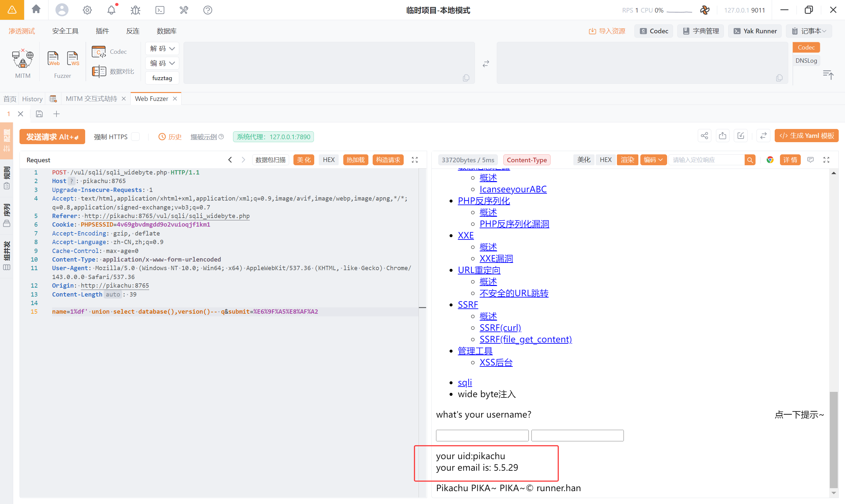Open the Web Fuzzer icon
Viewport: 845px width, 504px height.
pyautogui.click(x=53, y=59)
